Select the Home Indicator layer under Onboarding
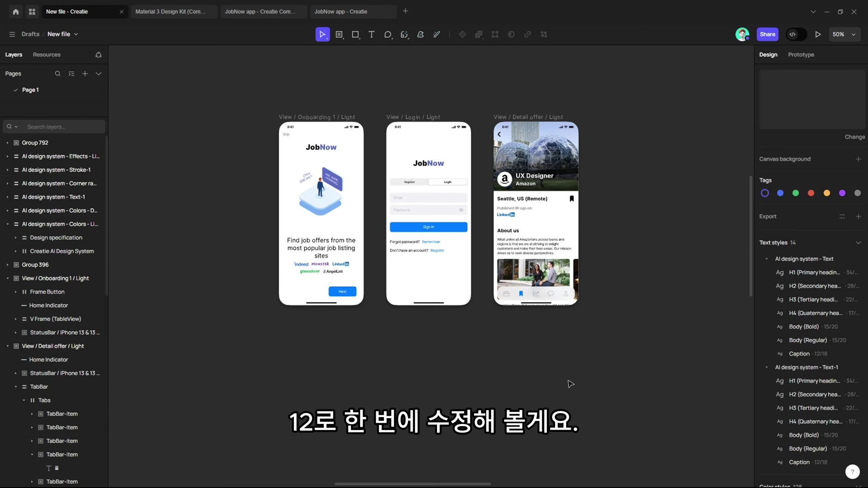Viewport: 868px width, 488px height. 48,306
